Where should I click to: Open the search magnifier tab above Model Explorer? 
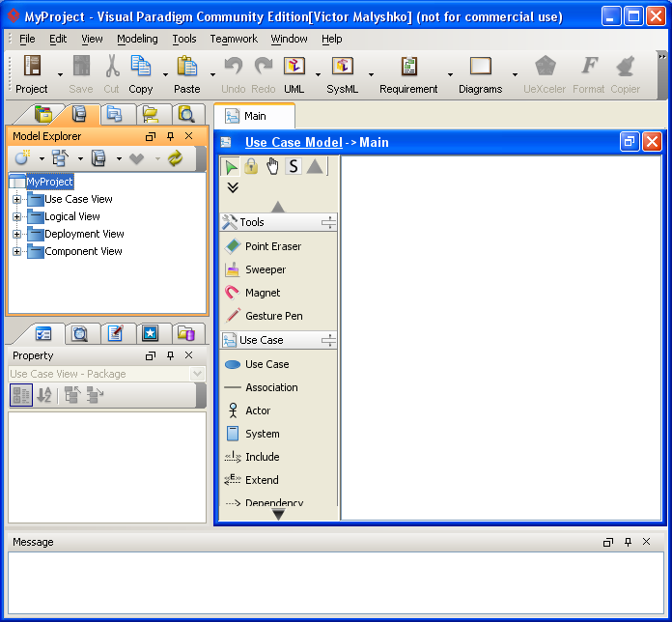pos(187,114)
